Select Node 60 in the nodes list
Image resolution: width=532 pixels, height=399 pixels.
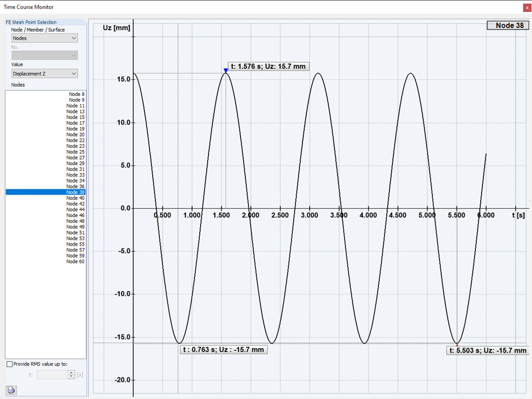(x=45, y=261)
